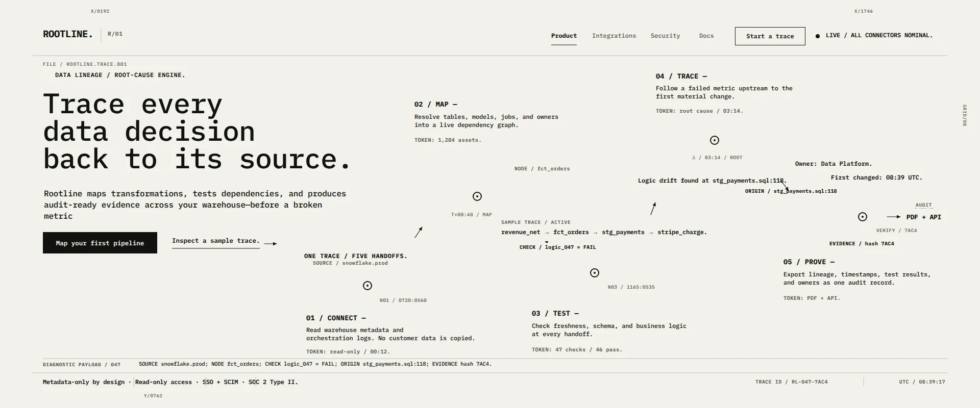Viewport: 980px width, 408px height.
Task: Click the live status dot indicator
Action: point(818,36)
